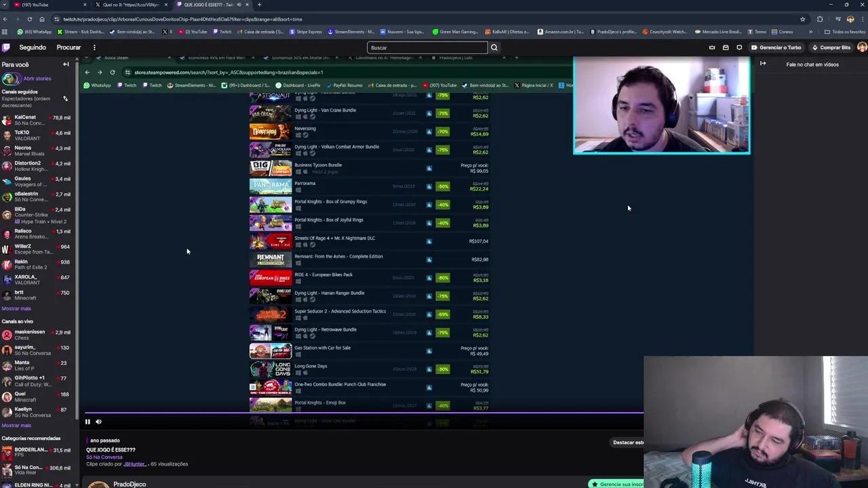Click the Twitch logo home icon
The height and width of the screenshot is (488, 868).
tap(6, 47)
